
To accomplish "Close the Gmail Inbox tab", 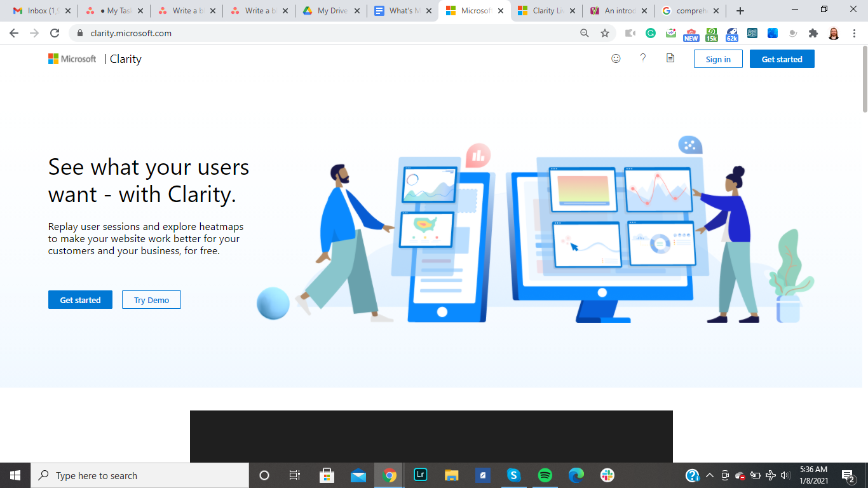I will 68,11.
